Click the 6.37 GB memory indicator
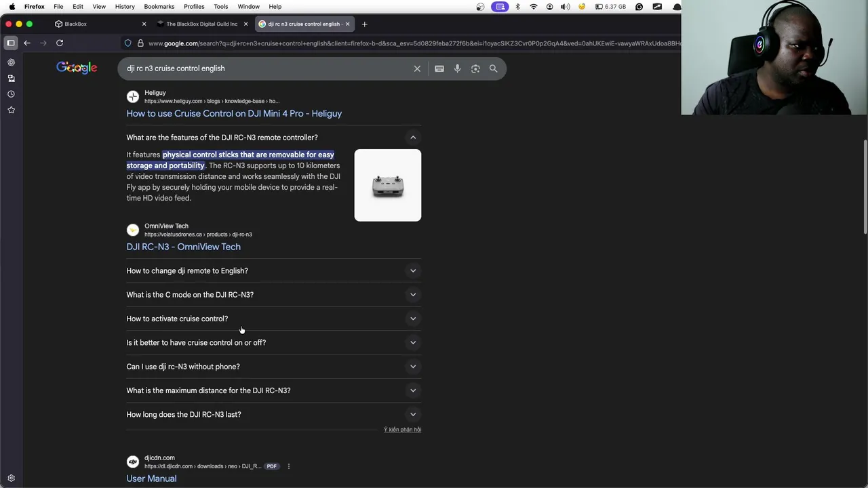868x488 pixels. point(610,6)
